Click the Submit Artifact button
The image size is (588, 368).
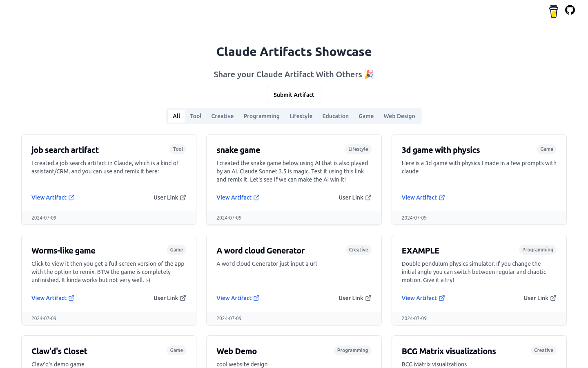coord(294,95)
